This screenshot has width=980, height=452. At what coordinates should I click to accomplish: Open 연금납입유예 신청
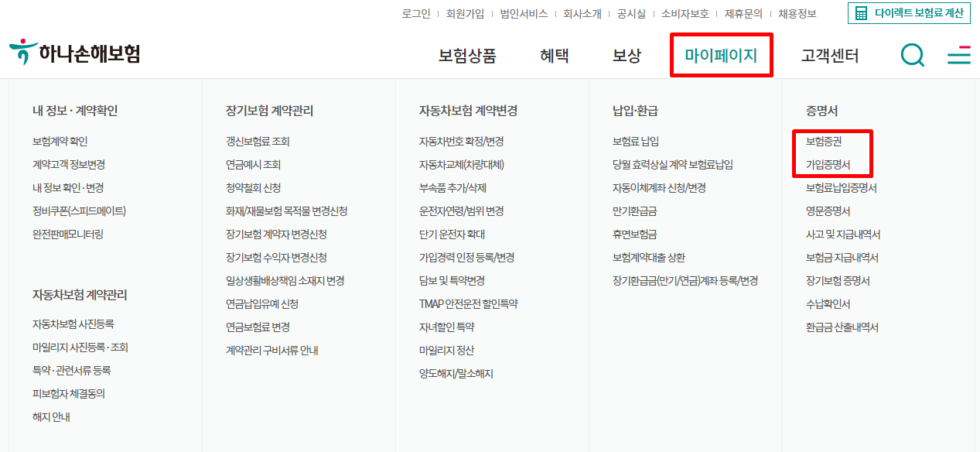tap(262, 304)
